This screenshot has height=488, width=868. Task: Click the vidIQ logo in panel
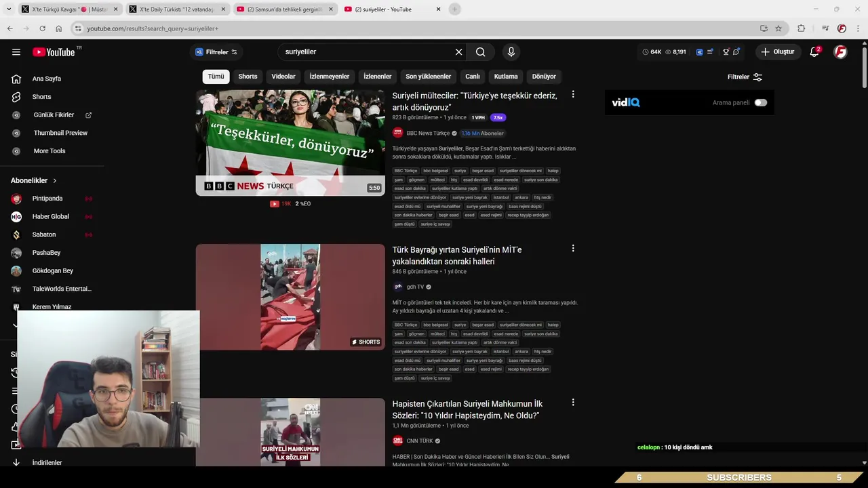[x=625, y=103]
